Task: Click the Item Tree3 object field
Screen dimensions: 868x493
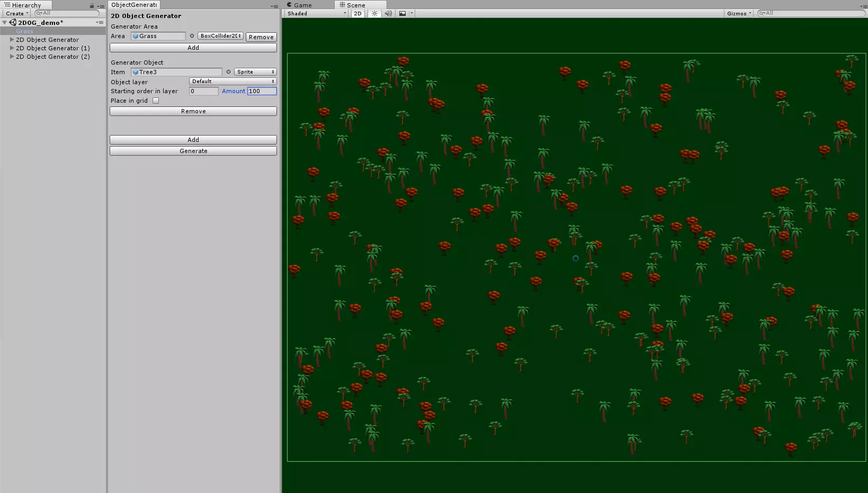Action: pos(176,72)
